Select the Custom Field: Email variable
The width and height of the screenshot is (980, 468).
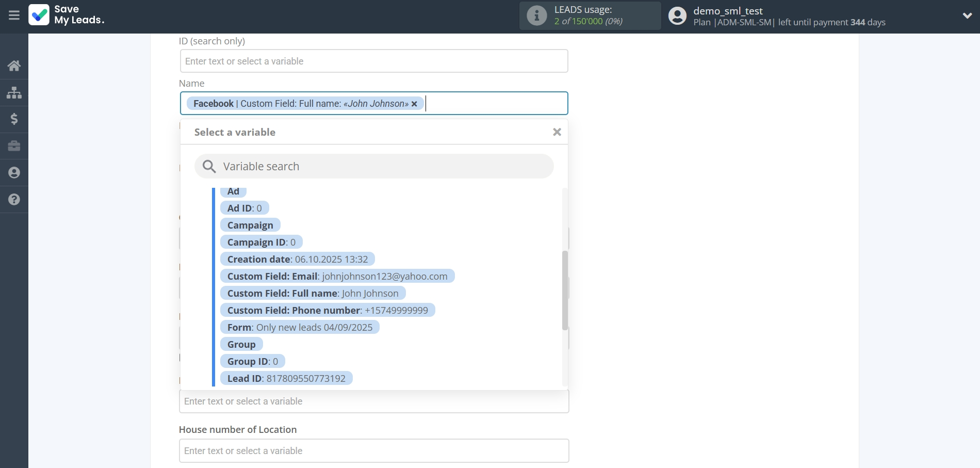(x=337, y=276)
